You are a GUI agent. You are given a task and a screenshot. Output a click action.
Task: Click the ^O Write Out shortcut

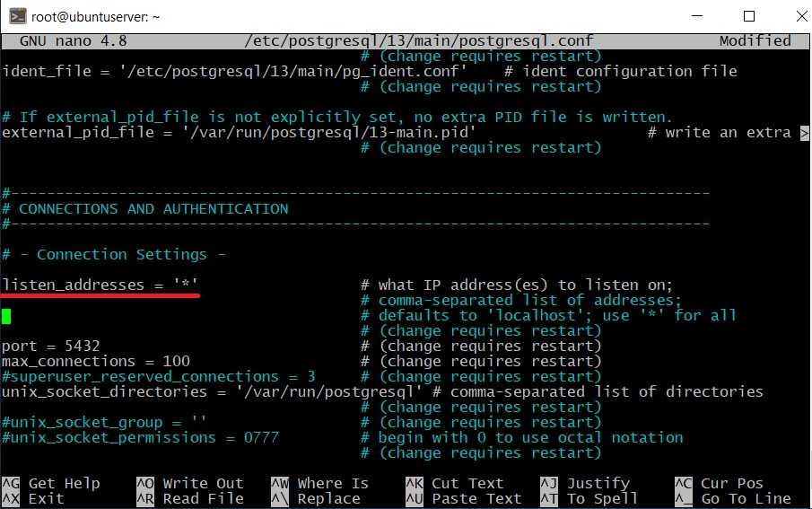(189, 483)
